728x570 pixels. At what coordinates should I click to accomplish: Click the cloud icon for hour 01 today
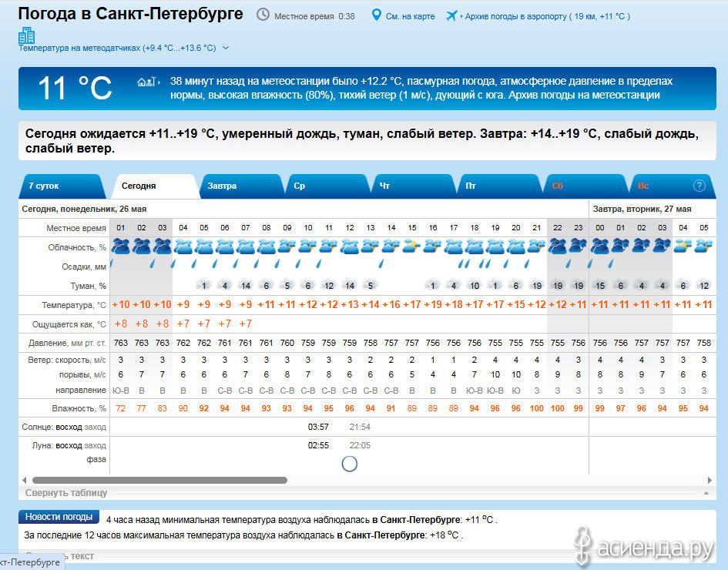pyautogui.click(x=121, y=246)
